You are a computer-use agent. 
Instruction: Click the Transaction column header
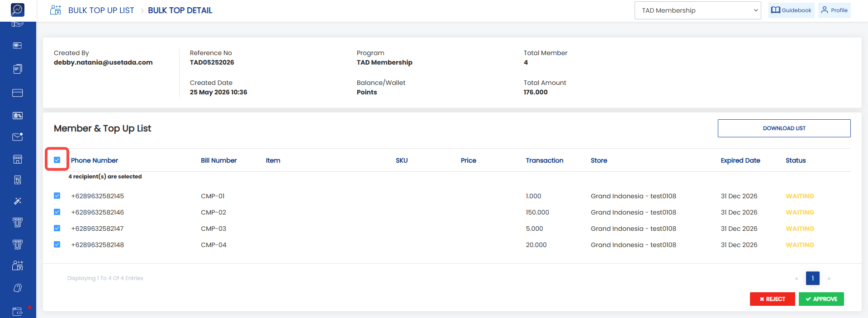[544, 160]
